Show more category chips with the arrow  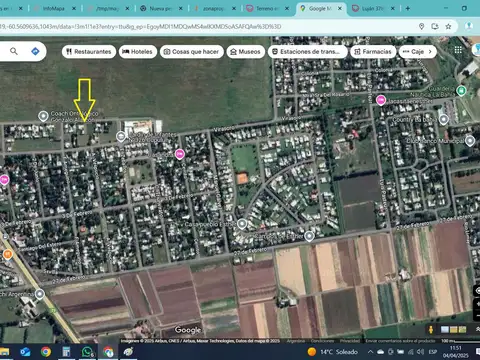[430, 51]
